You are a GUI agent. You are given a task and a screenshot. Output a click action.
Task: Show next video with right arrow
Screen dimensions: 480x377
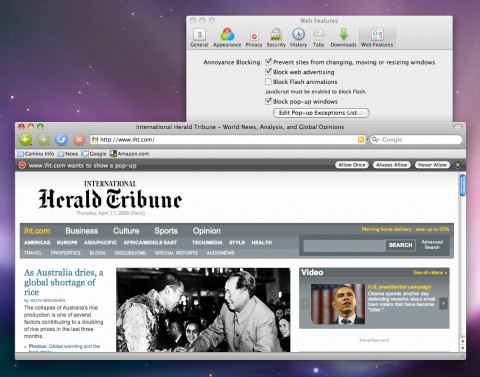click(443, 303)
